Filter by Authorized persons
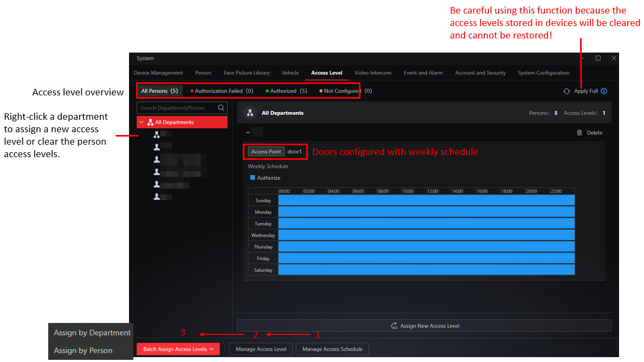644x362 pixels. click(x=286, y=91)
